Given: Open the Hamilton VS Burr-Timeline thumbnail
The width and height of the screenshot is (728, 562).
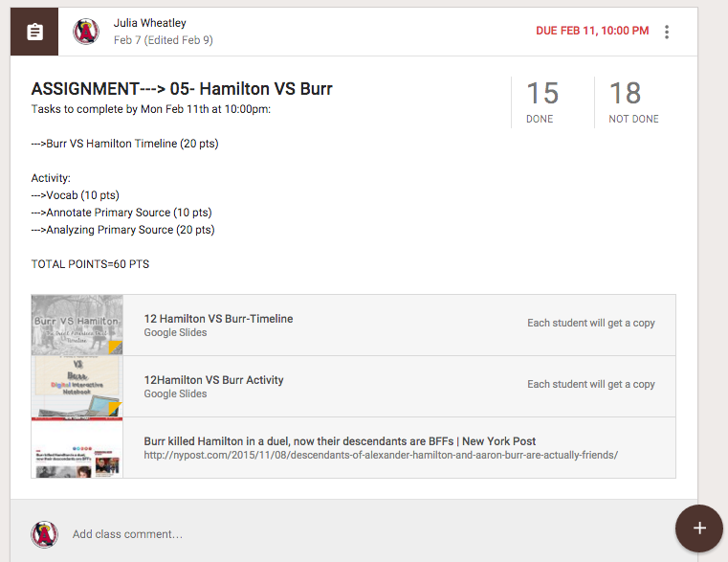Looking at the screenshot, I should (77, 325).
